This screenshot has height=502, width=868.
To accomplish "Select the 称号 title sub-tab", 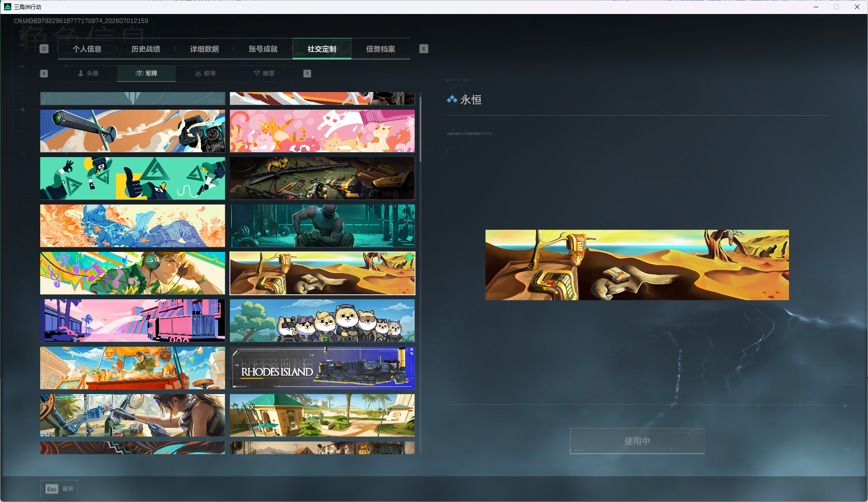I will [x=205, y=73].
